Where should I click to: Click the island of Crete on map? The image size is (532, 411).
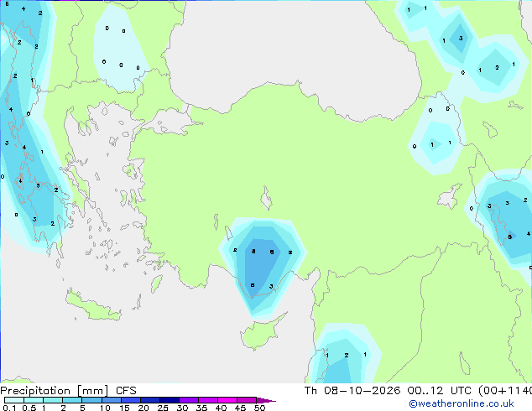pyautogui.click(x=93, y=307)
